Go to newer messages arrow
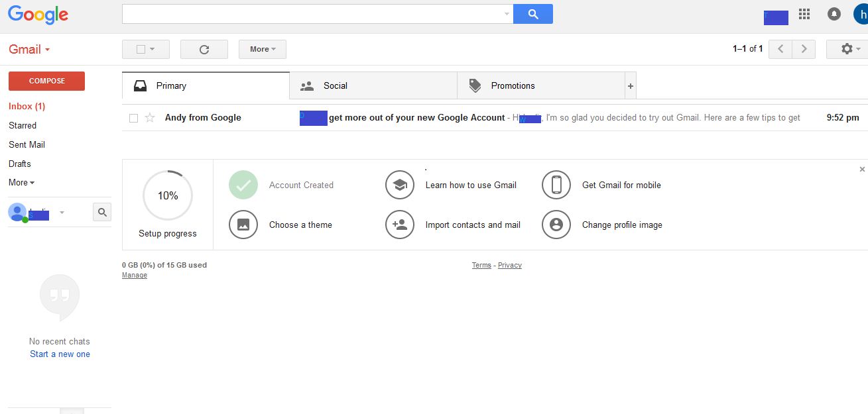868x414 pixels. [780, 49]
